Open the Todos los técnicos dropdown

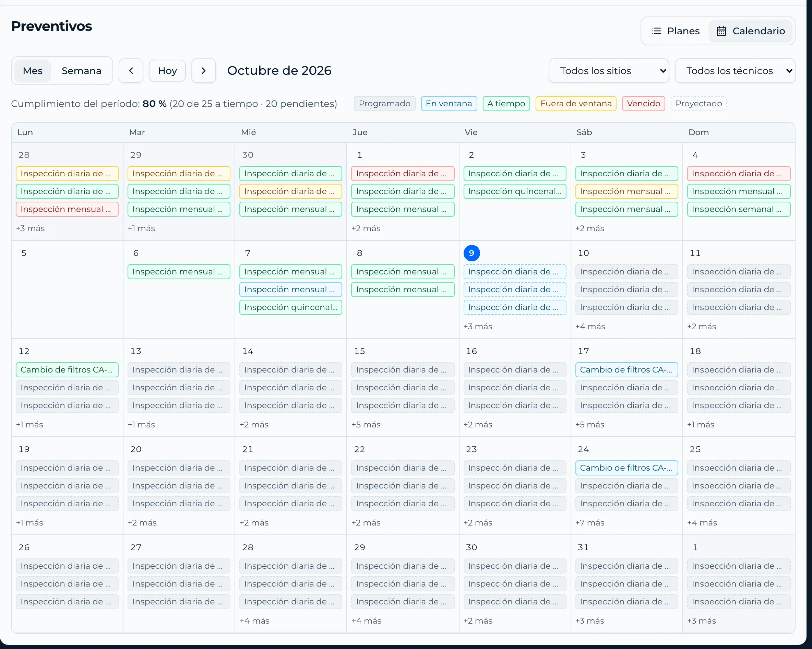(735, 71)
